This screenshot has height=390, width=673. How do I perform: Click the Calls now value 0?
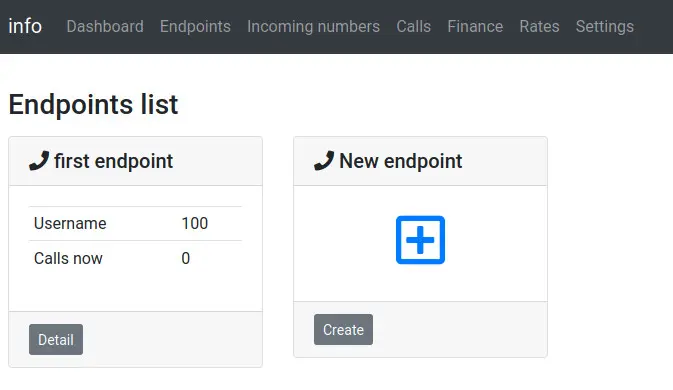pos(185,258)
